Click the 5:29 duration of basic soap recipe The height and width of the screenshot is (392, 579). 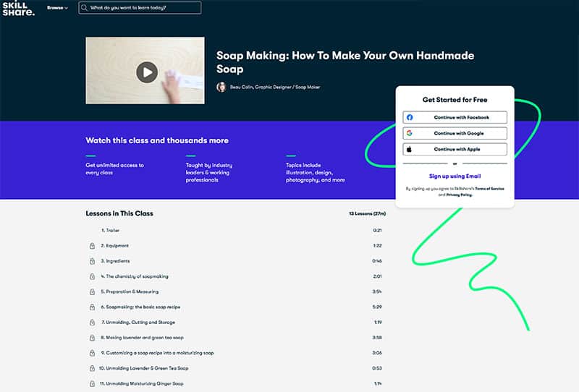click(x=377, y=307)
